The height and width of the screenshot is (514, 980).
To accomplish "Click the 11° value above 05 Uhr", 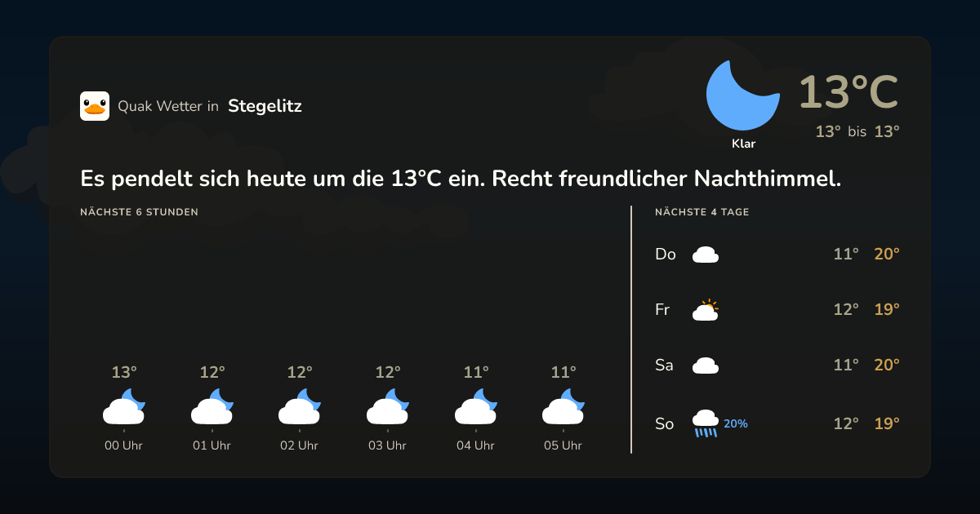I will [x=563, y=373].
